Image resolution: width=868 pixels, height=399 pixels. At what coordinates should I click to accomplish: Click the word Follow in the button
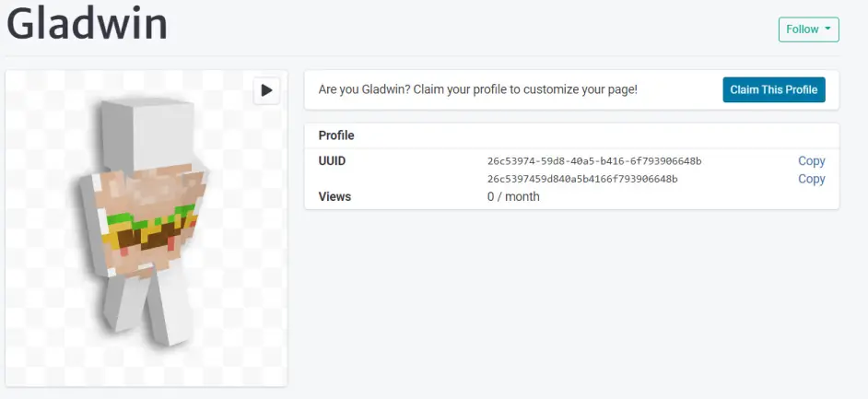coord(802,29)
